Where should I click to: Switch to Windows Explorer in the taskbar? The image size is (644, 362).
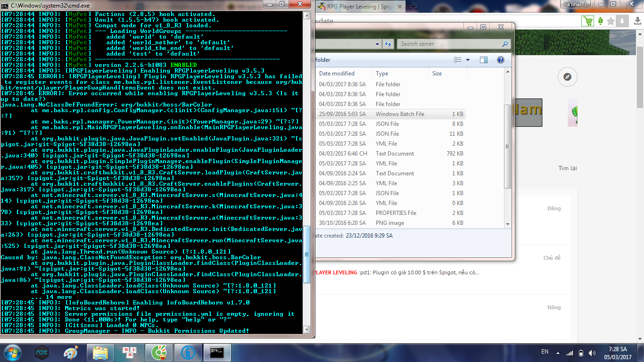coord(100,352)
